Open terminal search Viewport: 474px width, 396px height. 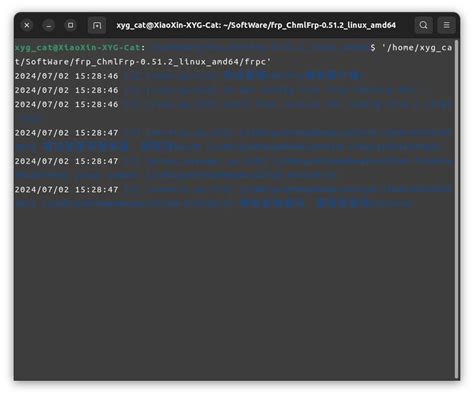click(423, 25)
